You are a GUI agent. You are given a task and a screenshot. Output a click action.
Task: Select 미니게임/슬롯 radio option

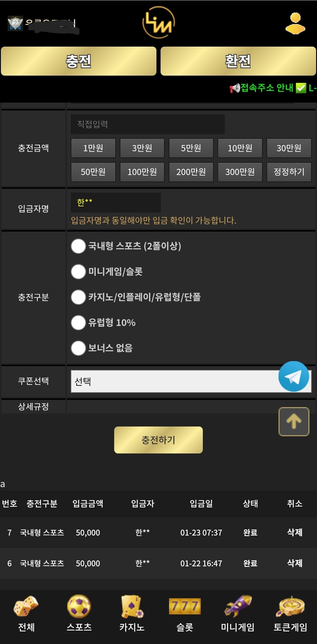click(78, 272)
